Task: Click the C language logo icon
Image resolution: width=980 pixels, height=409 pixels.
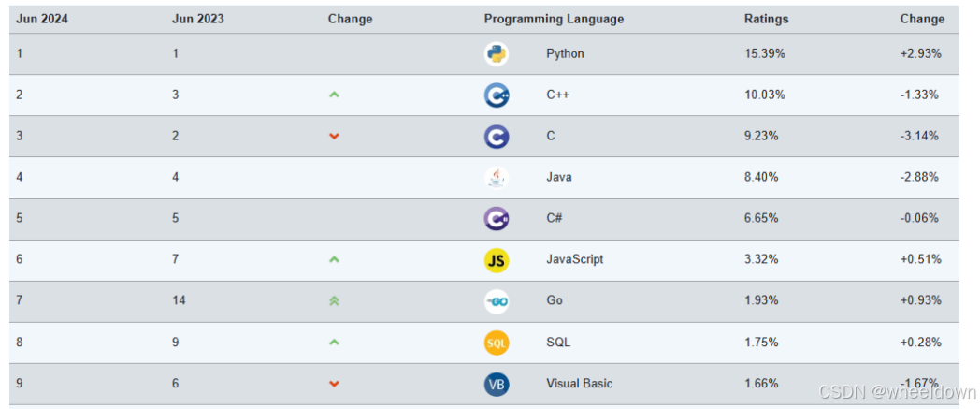Action: (497, 137)
